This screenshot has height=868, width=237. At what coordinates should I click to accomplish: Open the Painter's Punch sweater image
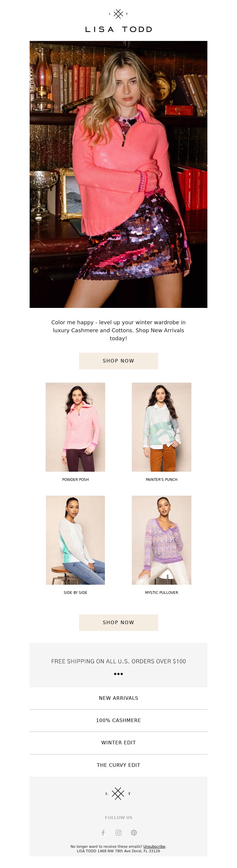pyautogui.click(x=161, y=427)
